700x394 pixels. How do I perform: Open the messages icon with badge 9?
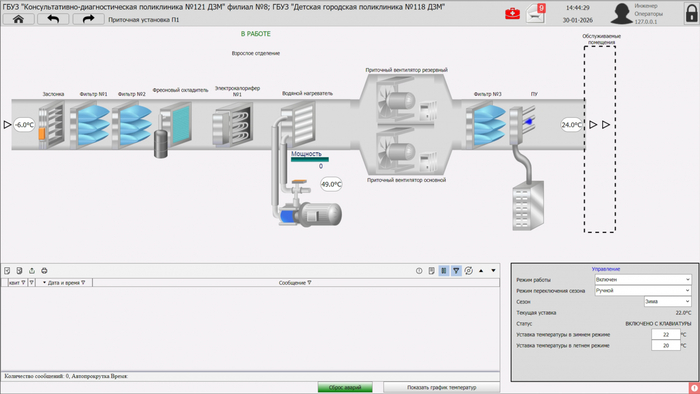(x=536, y=13)
